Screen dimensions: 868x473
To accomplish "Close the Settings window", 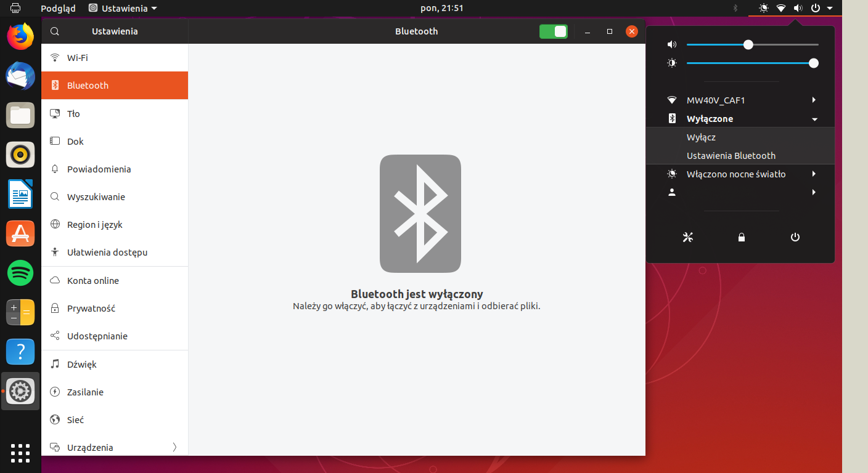I will [631, 31].
